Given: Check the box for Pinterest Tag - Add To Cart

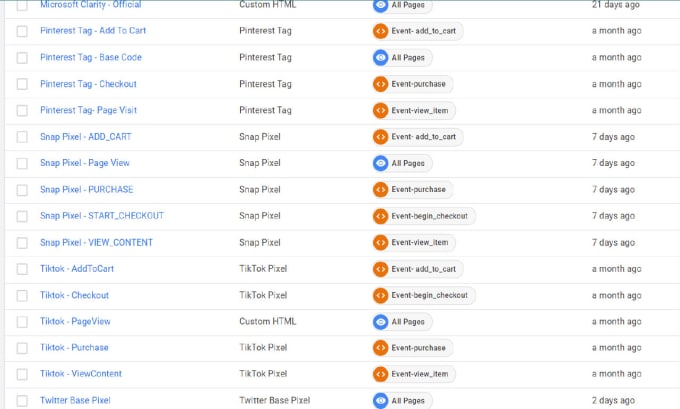Looking at the screenshot, I should (22, 31).
